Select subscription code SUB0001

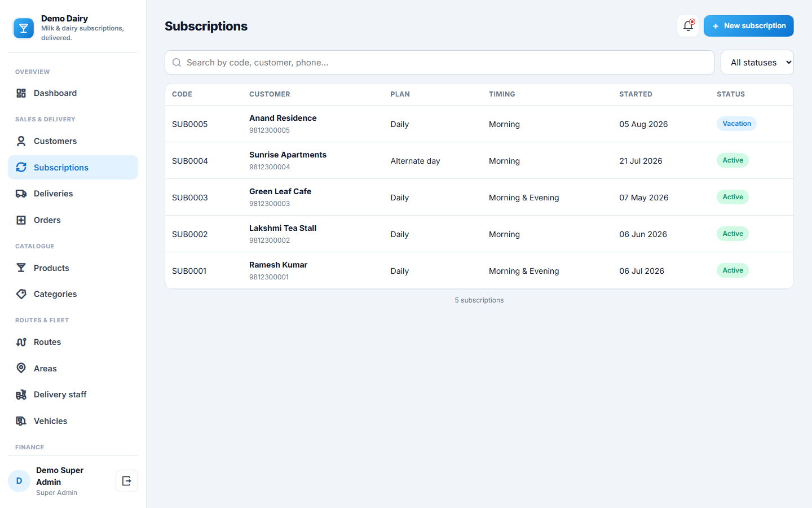pyautogui.click(x=189, y=271)
